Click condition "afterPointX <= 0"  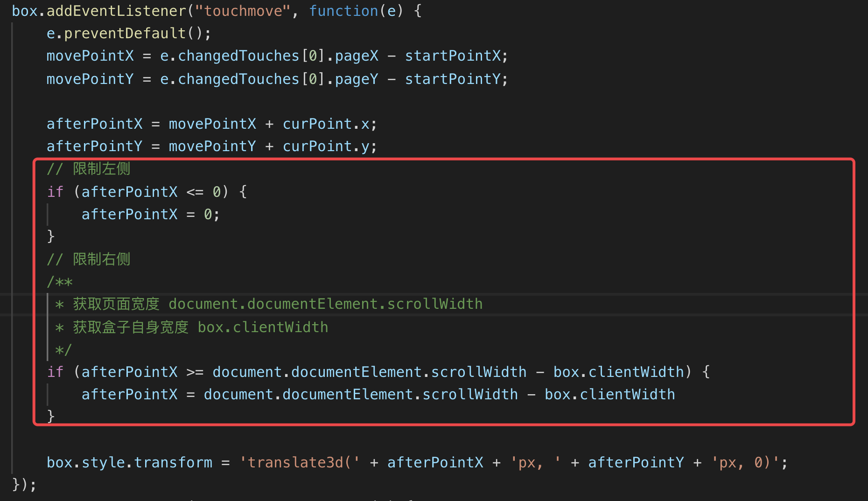(x=151, y=192)
